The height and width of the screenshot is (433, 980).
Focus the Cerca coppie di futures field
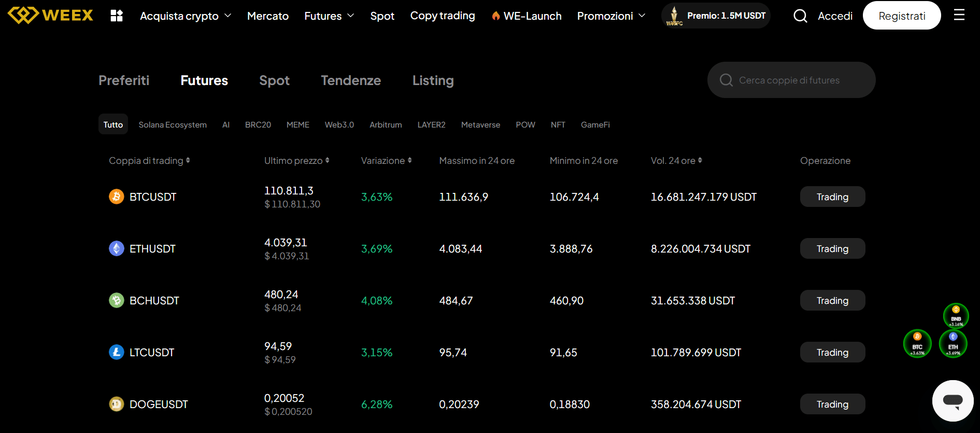point(791,80)
